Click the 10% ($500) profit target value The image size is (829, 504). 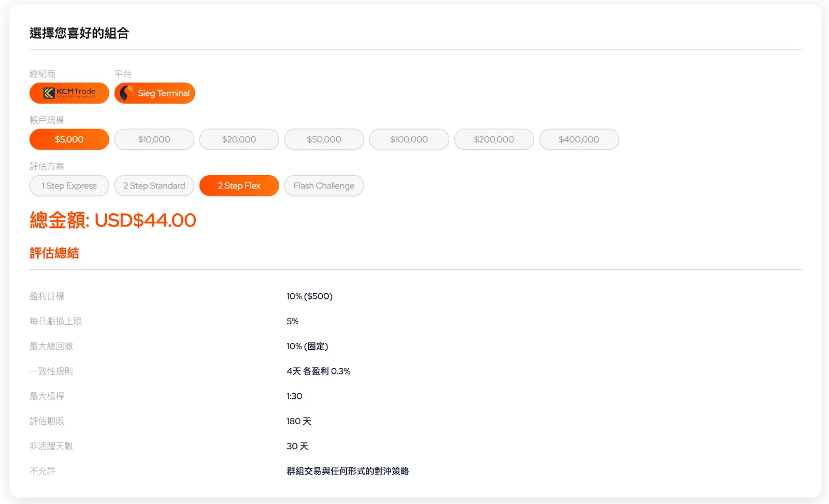coord(309,296)
